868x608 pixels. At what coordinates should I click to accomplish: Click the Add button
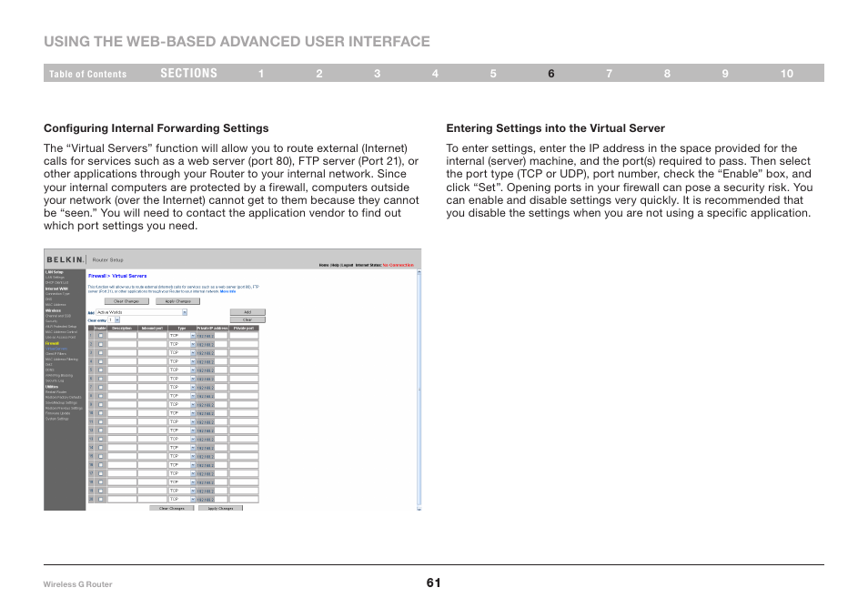point(247,312)
